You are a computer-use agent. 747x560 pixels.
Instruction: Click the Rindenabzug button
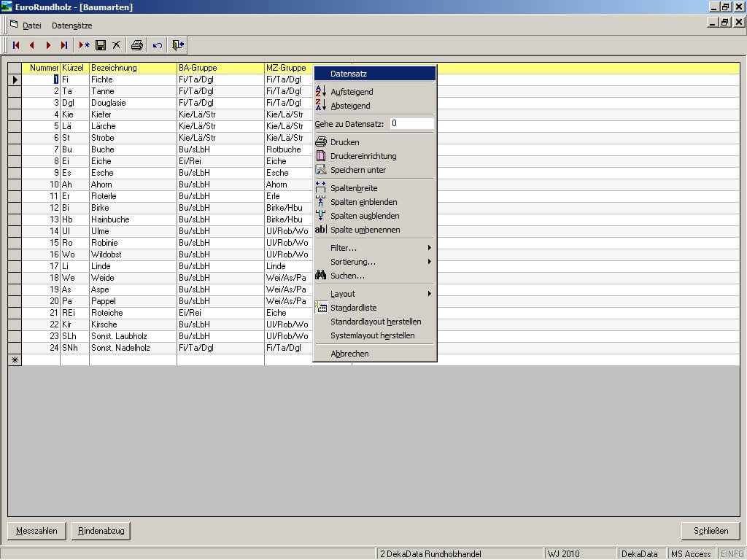(101, 531)
